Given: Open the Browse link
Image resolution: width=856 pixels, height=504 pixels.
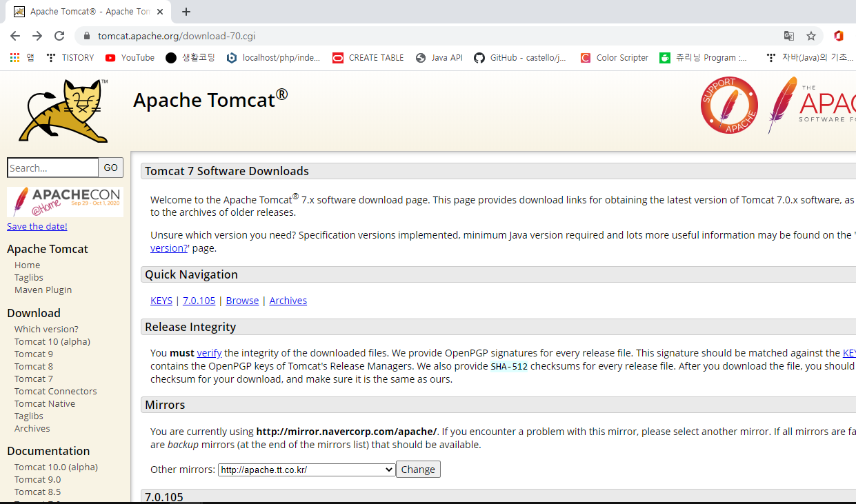Looking at the screenshot, I should click(x=242, y=301).
